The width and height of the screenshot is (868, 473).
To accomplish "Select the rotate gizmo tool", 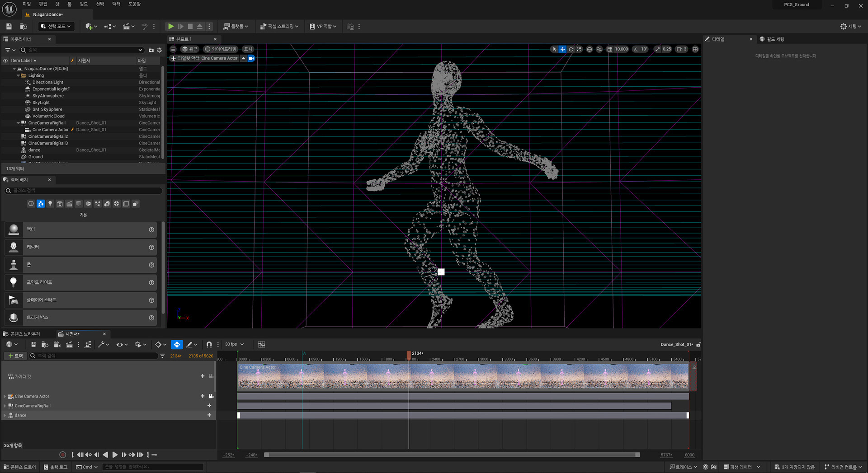I will [x=571, y=49].
